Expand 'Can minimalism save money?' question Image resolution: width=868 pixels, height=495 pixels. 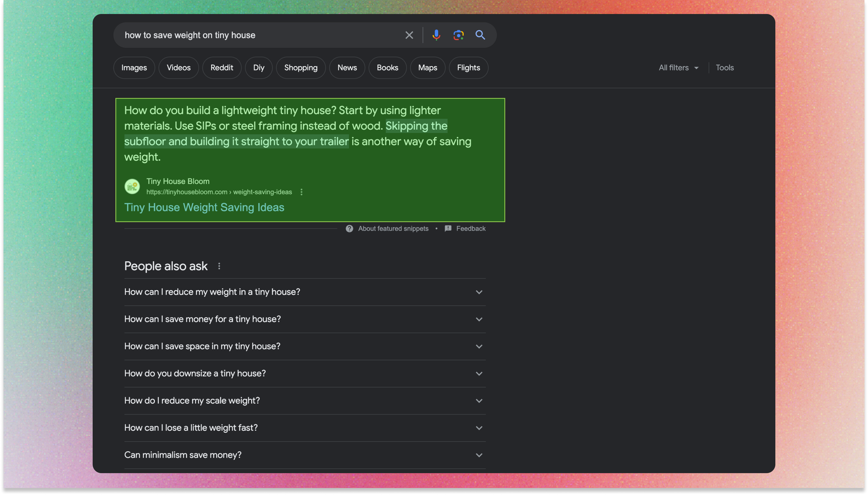point(479,455)
